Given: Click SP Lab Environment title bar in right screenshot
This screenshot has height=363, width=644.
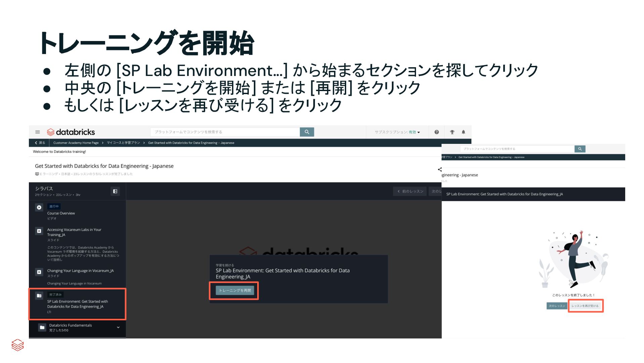Looking at the screenshot, I should point(533,194).
